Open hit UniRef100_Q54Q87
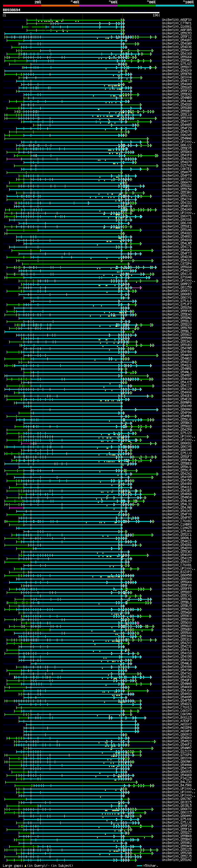Screen dimensions: 197x868 [177, 40]
